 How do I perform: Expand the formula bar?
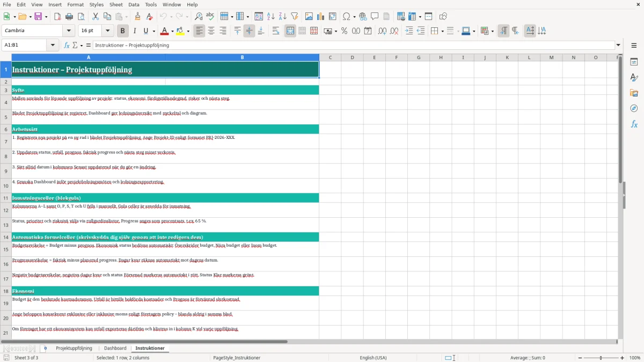618,46
